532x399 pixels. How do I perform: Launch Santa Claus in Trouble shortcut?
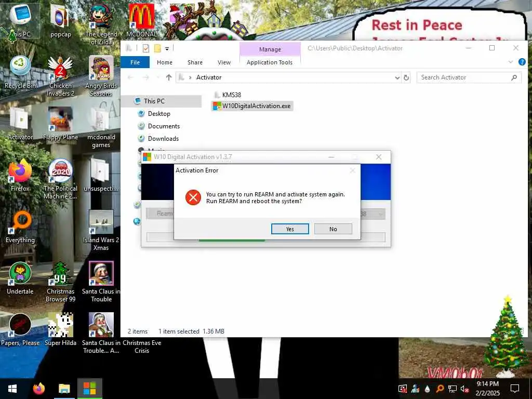pos(101,282)
